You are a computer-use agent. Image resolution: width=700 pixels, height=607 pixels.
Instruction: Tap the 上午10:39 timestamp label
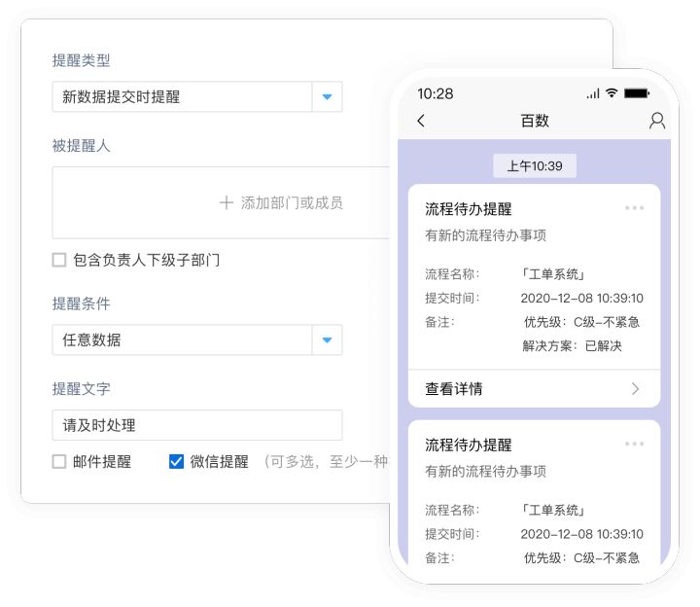coord(535,166)
